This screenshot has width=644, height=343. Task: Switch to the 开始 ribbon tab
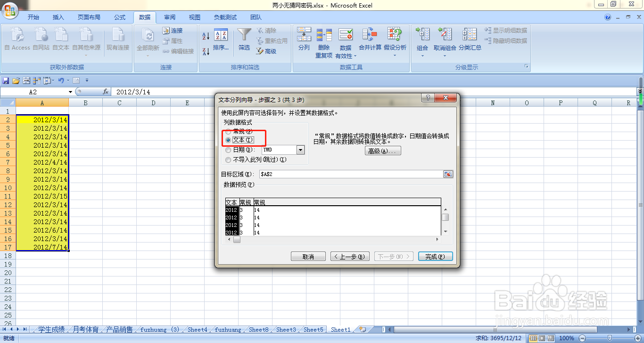(x=33, y=17)
